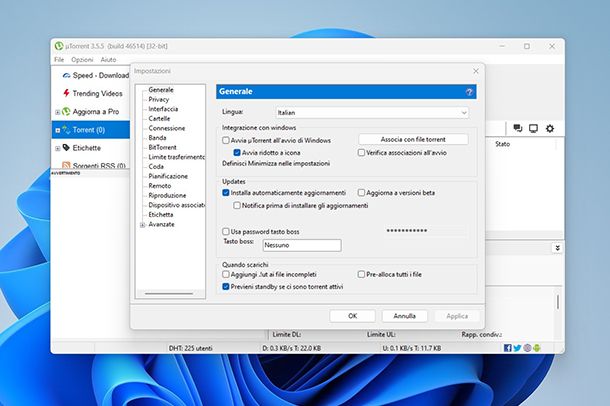Click the uTorrent logo in the title bar
This screenshot has width=610, height=406.
(59, 46)
